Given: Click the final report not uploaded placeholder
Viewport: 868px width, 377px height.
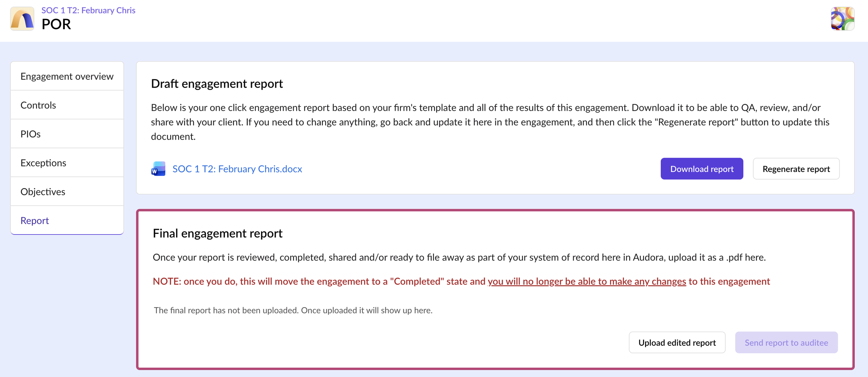Looking at the screenshot, I should (x=293, y=310).
